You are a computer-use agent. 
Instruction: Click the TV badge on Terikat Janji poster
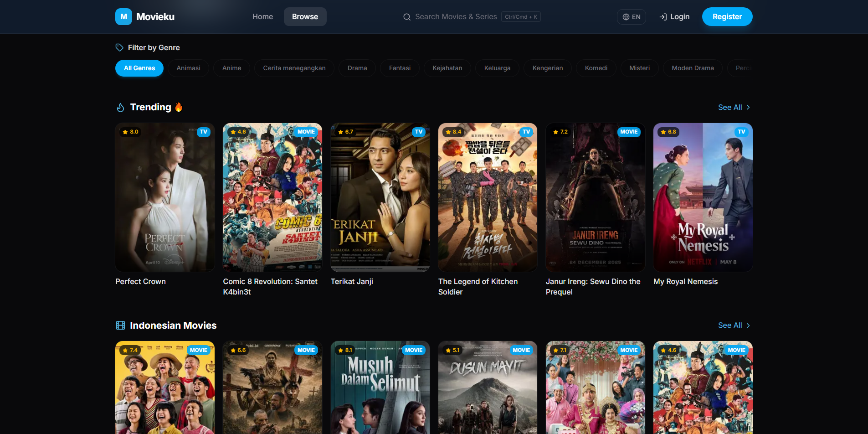[x=419, y=132]
